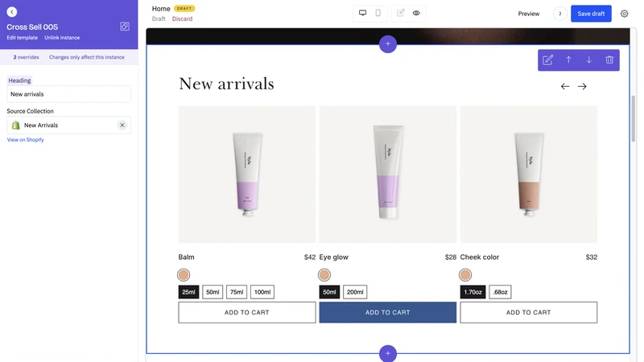644x362 pixels.
Task: Click the page vertical scrollbar
Action: point(634,118)
